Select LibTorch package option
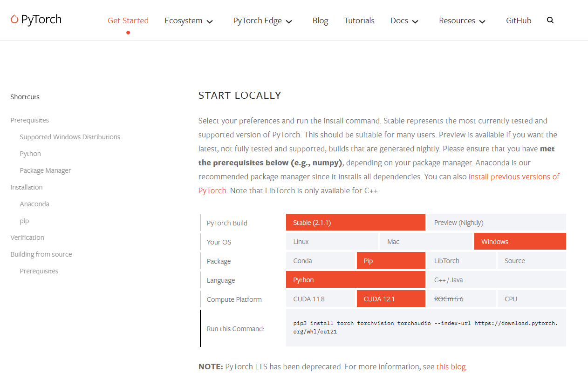Viewport: 588px width, 387px height. 461,260
